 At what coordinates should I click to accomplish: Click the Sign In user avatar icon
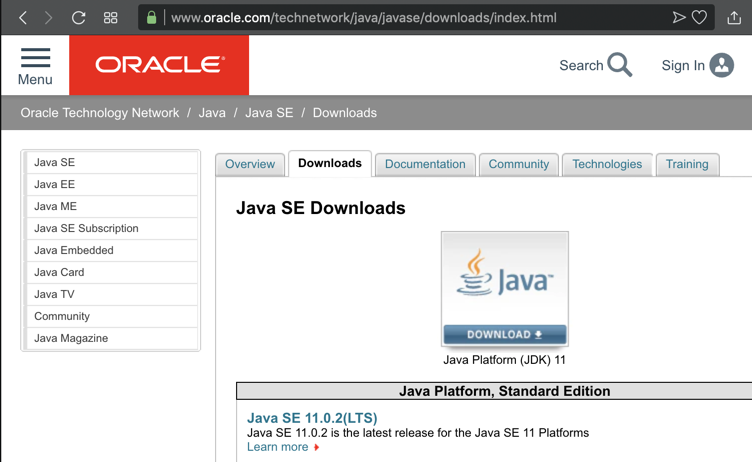(x=722, y=65)
